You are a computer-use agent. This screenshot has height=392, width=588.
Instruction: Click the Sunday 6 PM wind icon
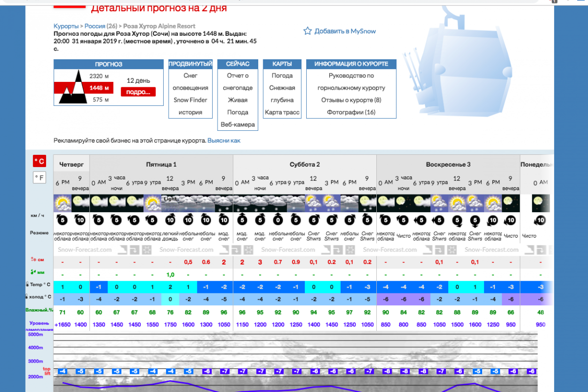493,220
